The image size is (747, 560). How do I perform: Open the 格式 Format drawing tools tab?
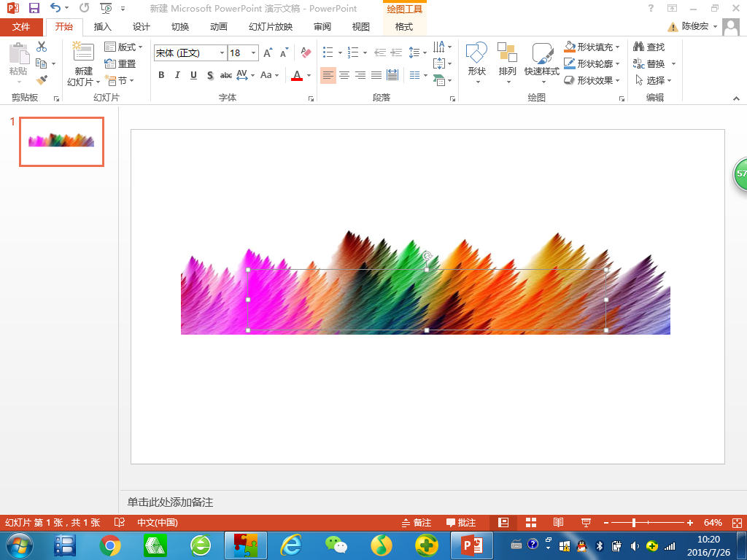(404, 27)
